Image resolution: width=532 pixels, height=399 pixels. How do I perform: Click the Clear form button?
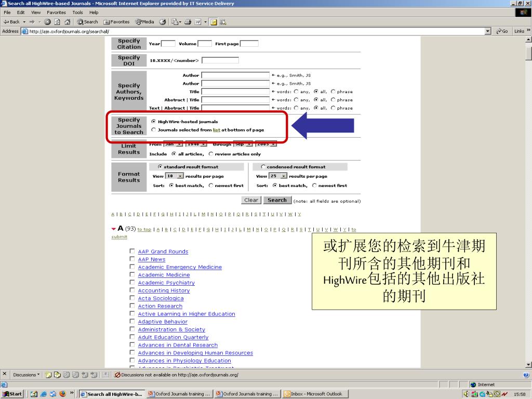251,200
